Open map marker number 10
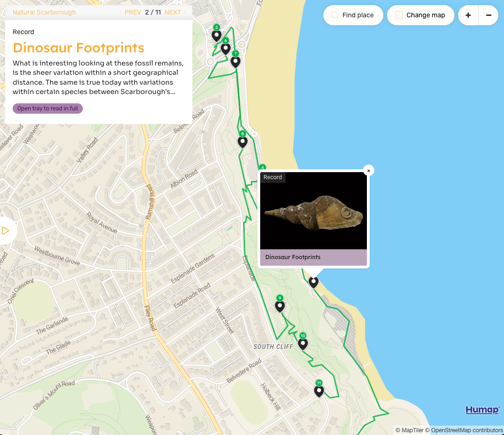 303,343
